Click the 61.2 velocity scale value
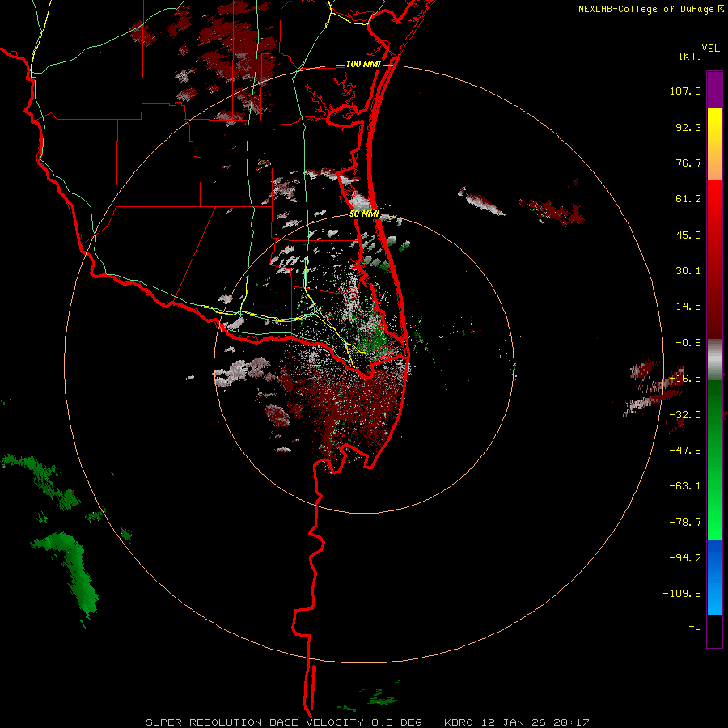The height and width of the screenshot is (728, 728). pos(688,199)
